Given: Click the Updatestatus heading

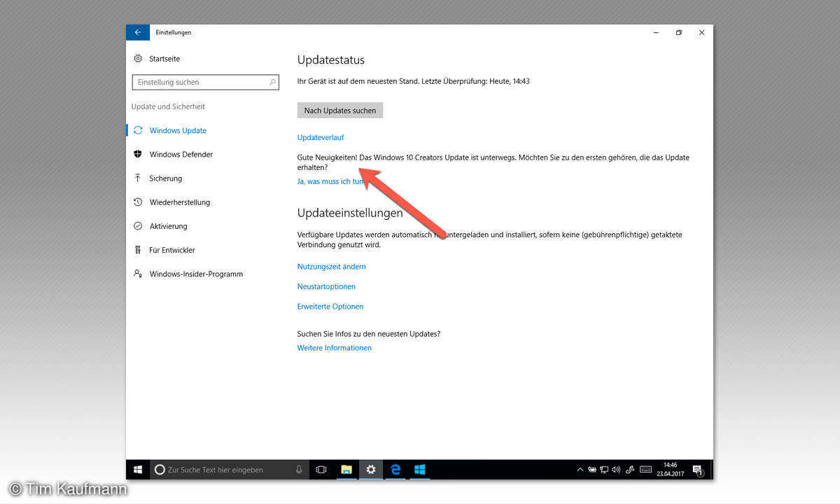Looking at the screenshot, I should pos(331,60).
